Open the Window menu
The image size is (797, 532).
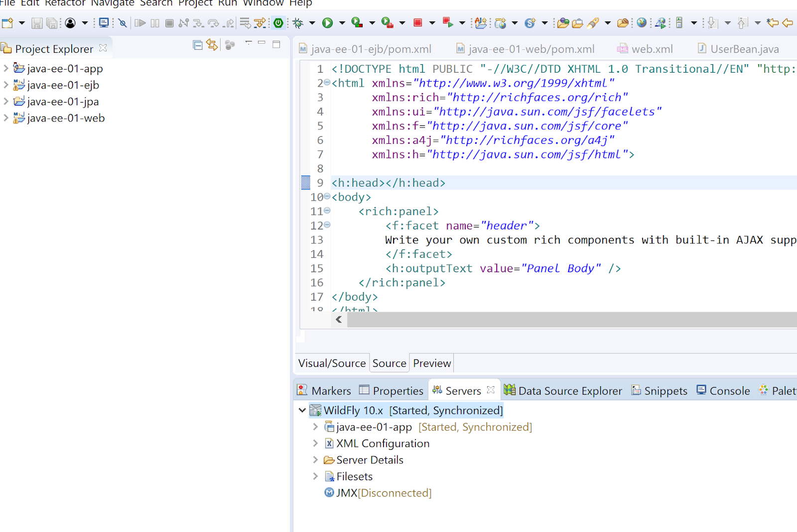(x=263, y=3)
